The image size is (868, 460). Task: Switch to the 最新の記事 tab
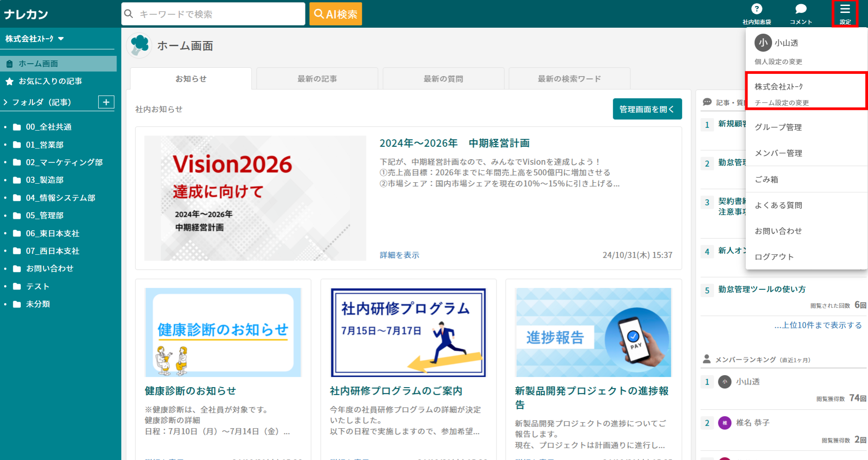click(x=317, y=79)
